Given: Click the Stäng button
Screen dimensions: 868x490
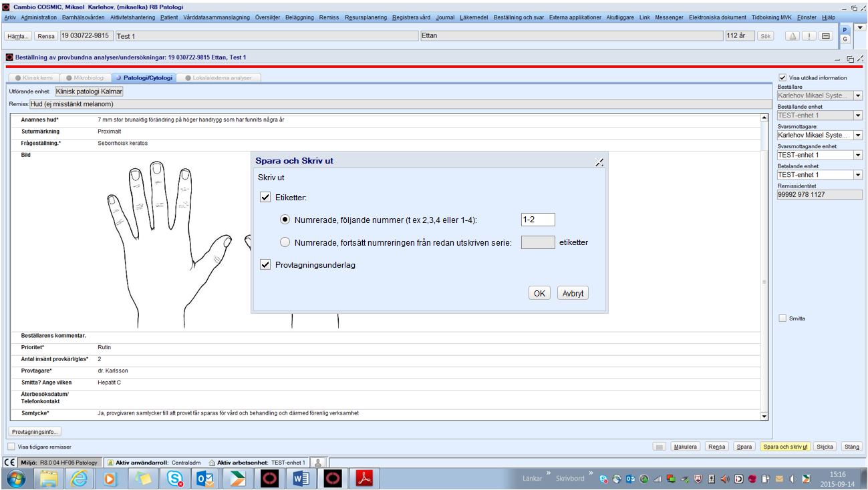Looking at the screenshot, I should click(851, 447).
